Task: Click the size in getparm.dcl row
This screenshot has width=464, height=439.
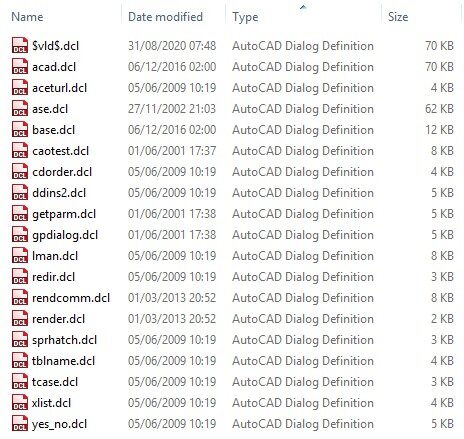Action: [442, 214]
